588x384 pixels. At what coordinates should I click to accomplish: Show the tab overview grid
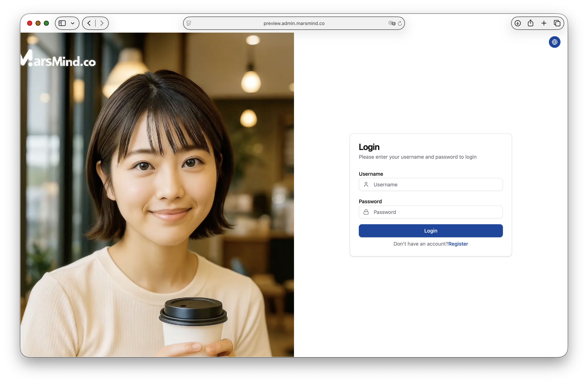[x=557, y=23]
